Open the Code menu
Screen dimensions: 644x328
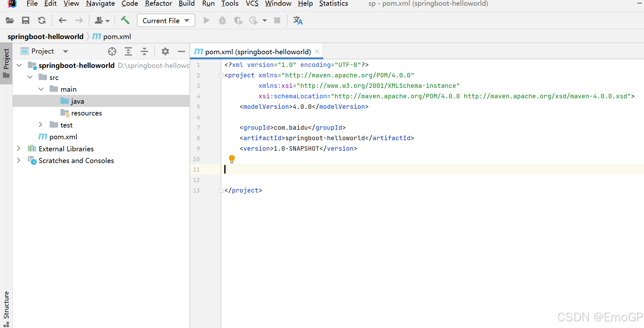click(x=130, y=3)
